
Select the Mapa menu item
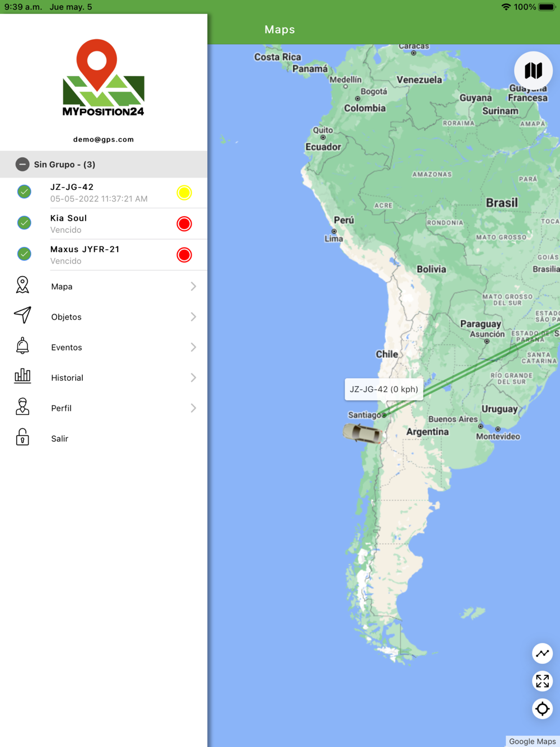(x=104, y=286)
